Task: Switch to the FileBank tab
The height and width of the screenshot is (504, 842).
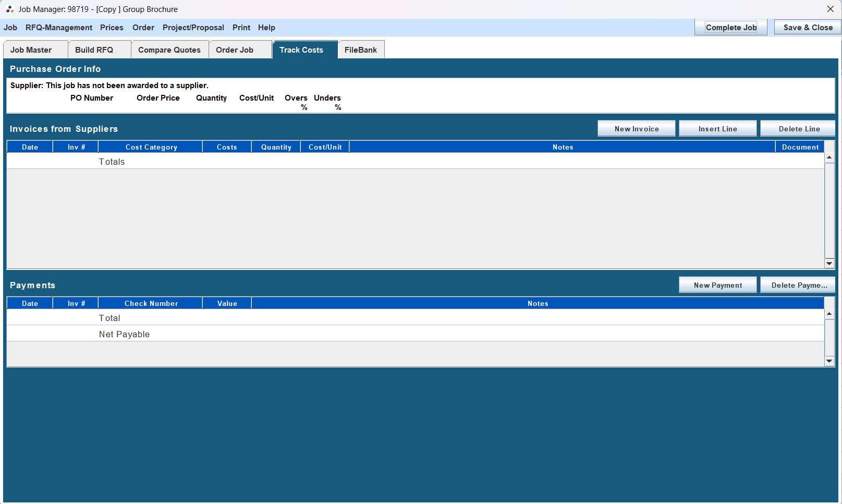Action: click(x=361, y=50)
